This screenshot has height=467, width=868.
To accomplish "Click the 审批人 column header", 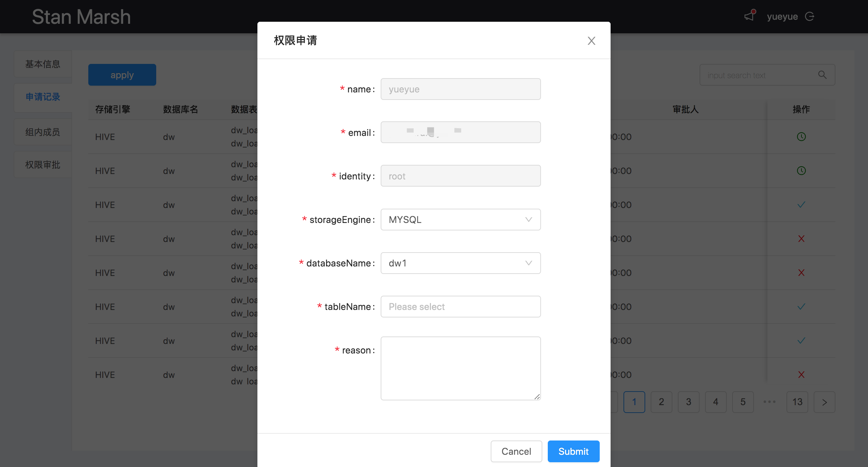I will pyautogui.click(x=686, y=109).
